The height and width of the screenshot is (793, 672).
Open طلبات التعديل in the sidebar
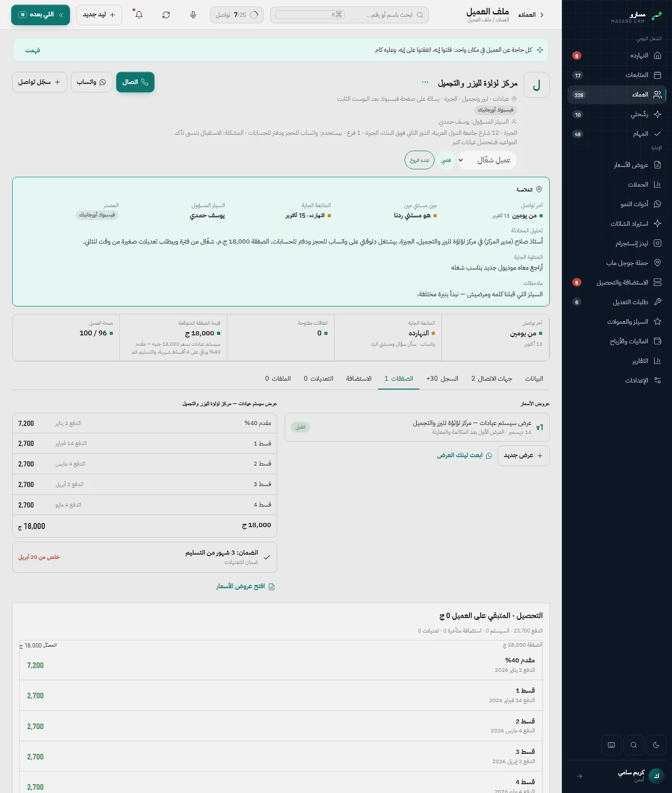click(617, 302)
